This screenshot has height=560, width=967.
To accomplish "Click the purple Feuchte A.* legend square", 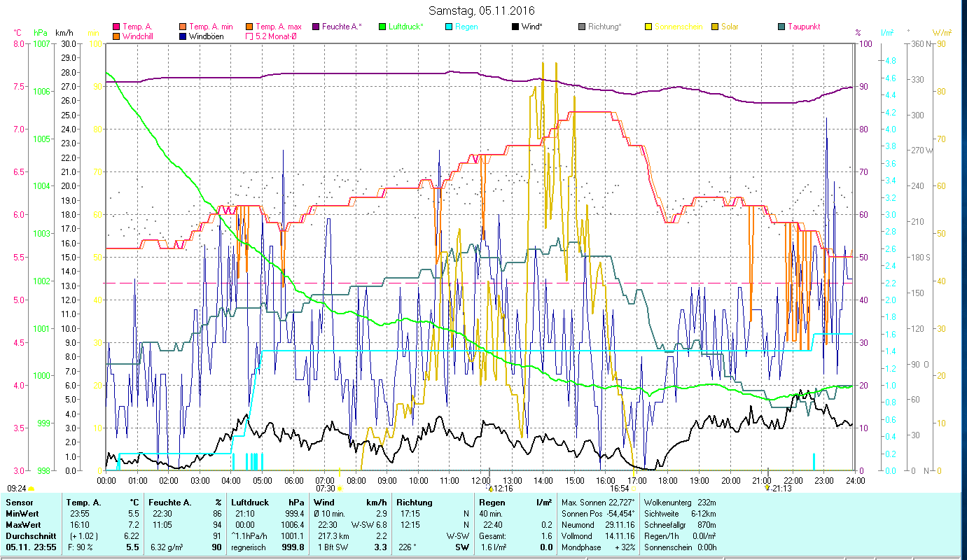I will (x=316, y=27).
